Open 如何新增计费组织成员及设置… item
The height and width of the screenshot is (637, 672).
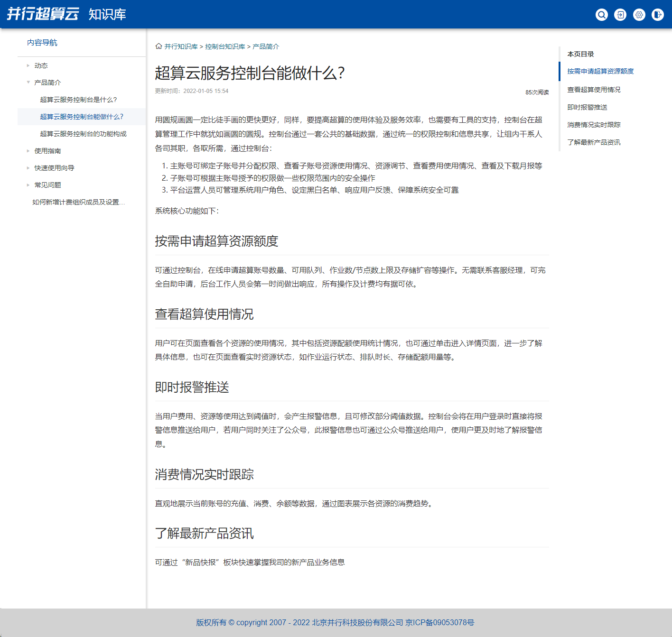[78, 202]
